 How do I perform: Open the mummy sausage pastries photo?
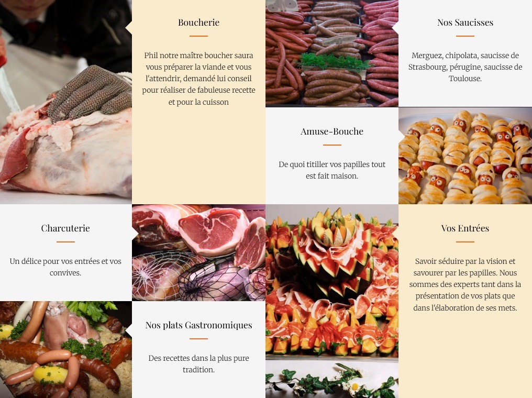tap(465, 156)
